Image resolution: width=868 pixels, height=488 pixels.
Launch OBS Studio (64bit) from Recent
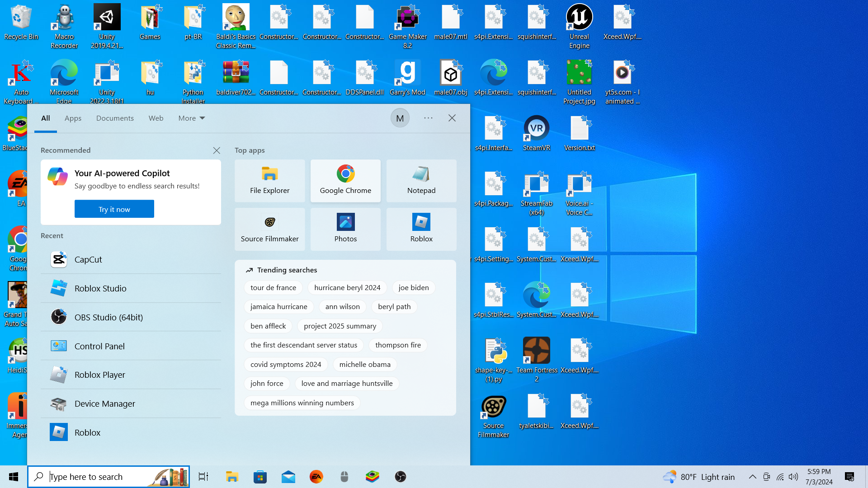[108, 317]
